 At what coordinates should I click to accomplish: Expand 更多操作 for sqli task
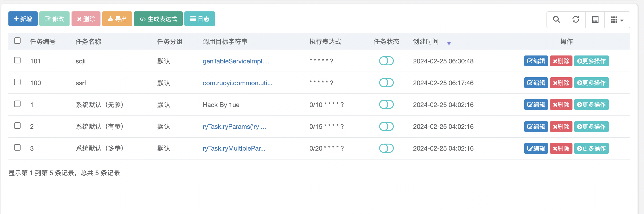[x=591, y=61]
